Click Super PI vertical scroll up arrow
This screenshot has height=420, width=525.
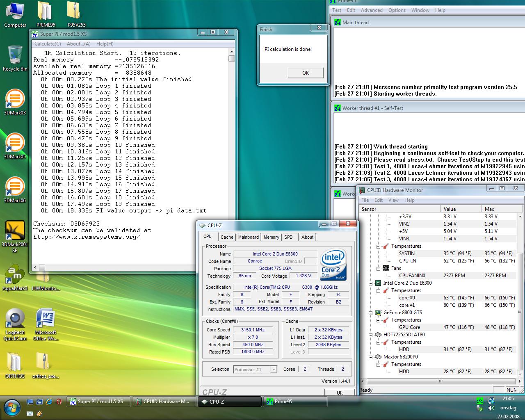[x=232, y=52]
